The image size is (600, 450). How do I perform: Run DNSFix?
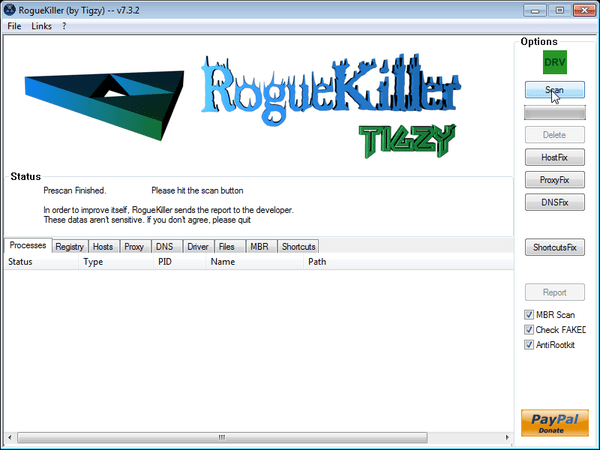(x=554, y=202)
